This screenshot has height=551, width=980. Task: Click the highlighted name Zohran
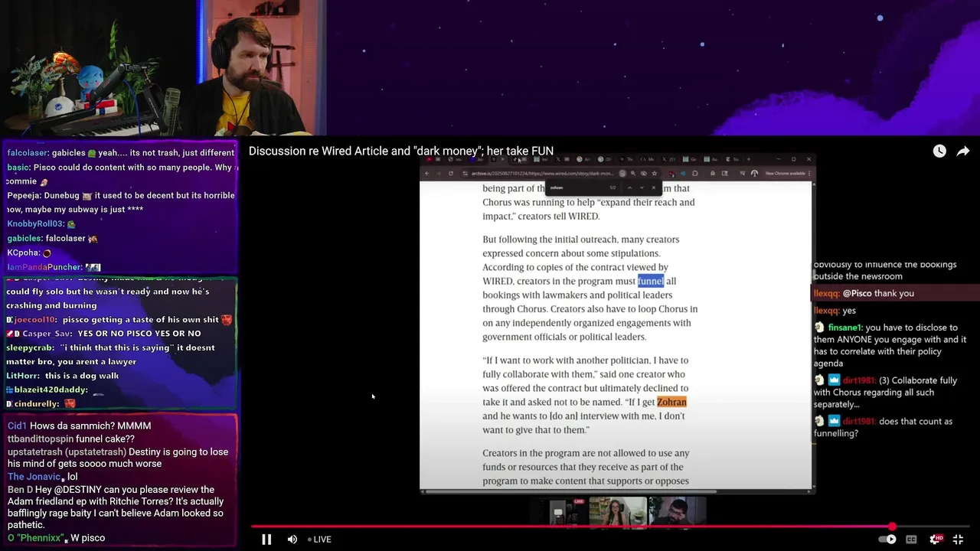pos(671,402)
